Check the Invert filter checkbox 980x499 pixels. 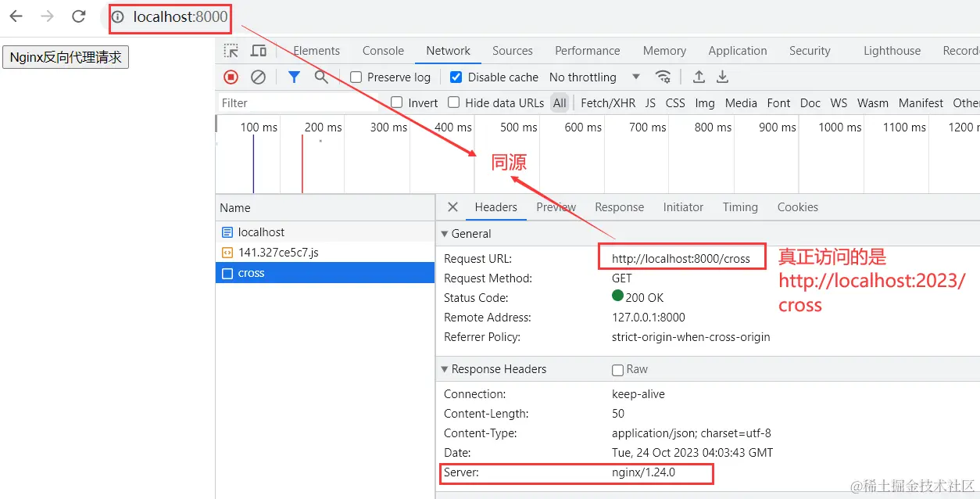(397, 102)
